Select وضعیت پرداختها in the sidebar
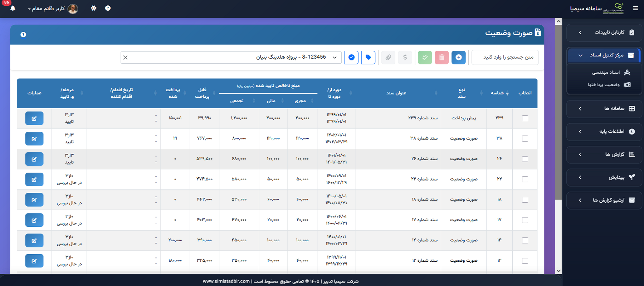Image resolution: width=644 pixels, height=286 pixels. click(608, 85)
